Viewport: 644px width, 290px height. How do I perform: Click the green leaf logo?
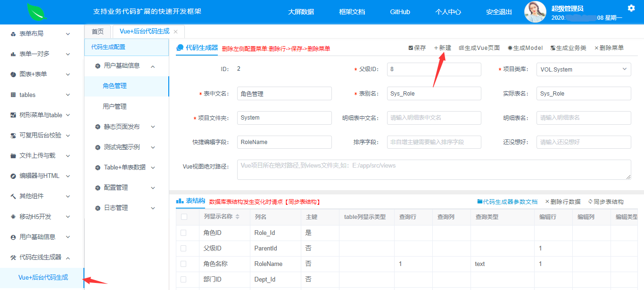click(37, 11)
